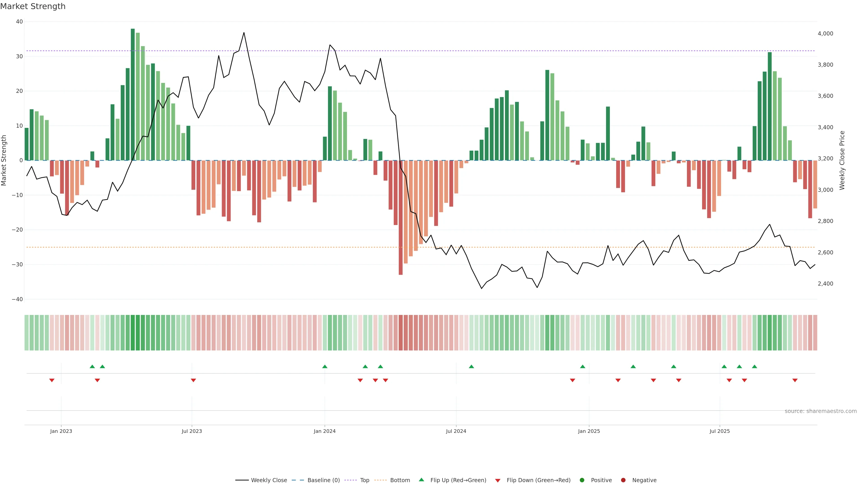Click the flip-up triangle just after Jul 2024
Image resolution: width=868 pixels, height=488 pixels.
coord(471,366)
